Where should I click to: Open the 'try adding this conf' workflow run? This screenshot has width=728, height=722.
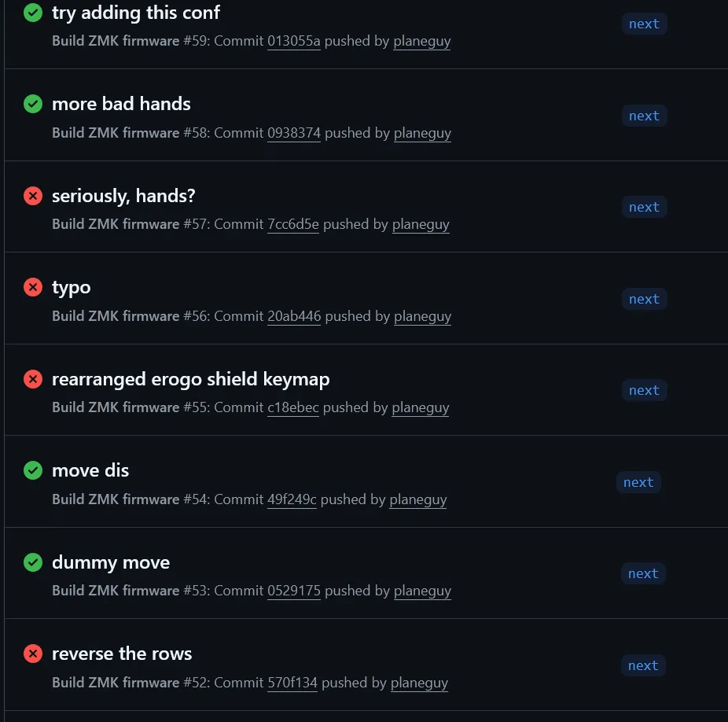[x=136, y=13]
